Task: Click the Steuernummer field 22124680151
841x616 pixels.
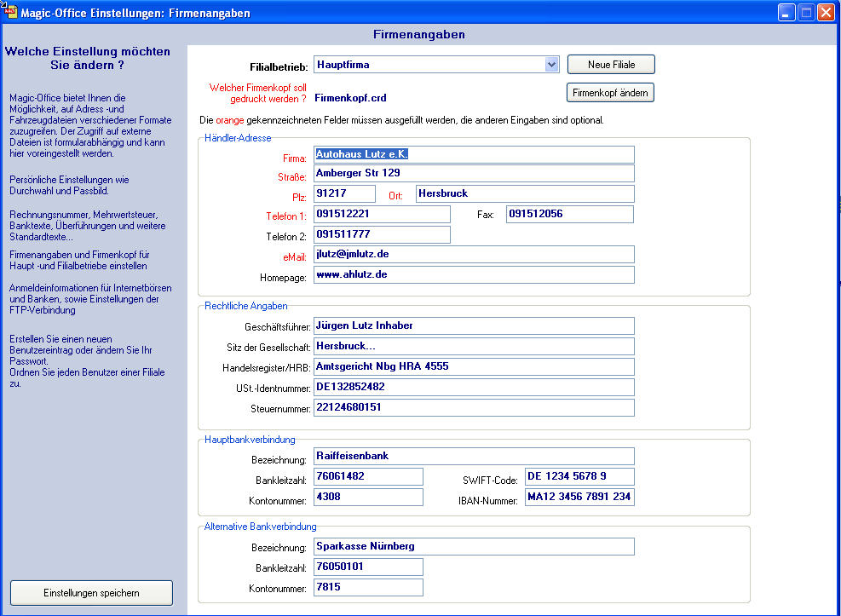Action: 474,407
